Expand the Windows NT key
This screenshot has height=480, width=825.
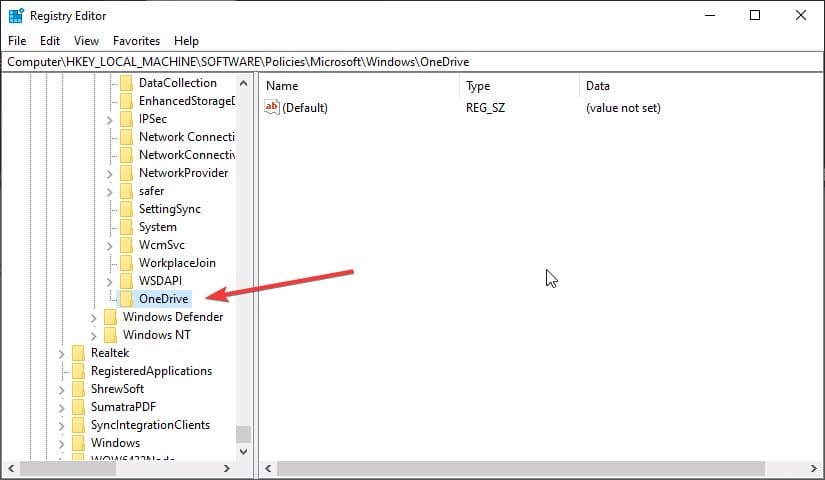pos(94,336)
